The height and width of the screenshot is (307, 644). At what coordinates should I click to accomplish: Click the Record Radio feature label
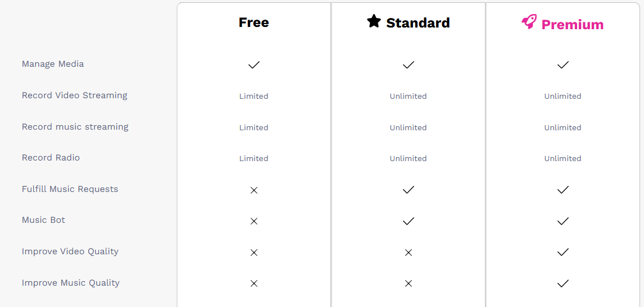point(51,158)
